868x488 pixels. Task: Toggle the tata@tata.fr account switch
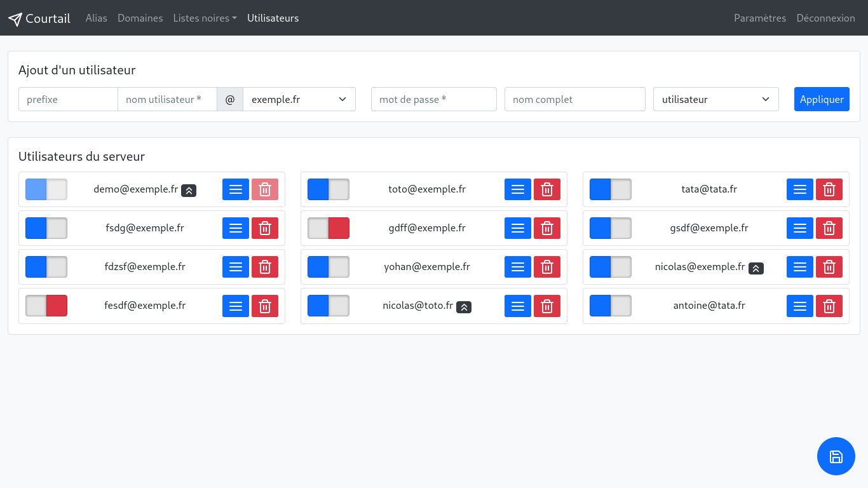(x=611, y=189)
